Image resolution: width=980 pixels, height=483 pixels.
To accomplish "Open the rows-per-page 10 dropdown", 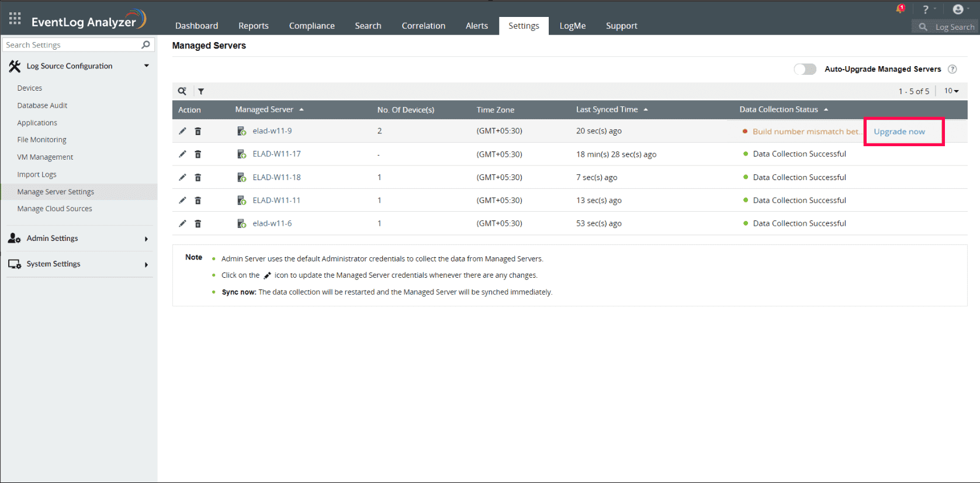I will [951, 91].
